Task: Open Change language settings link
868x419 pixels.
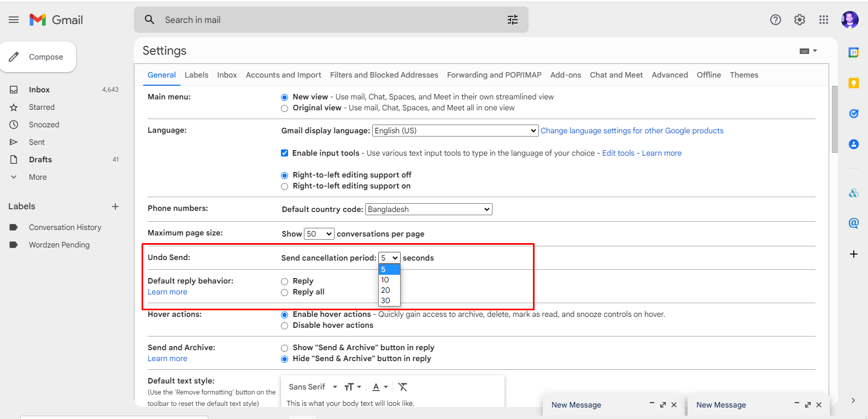Action: pos(631,131)
